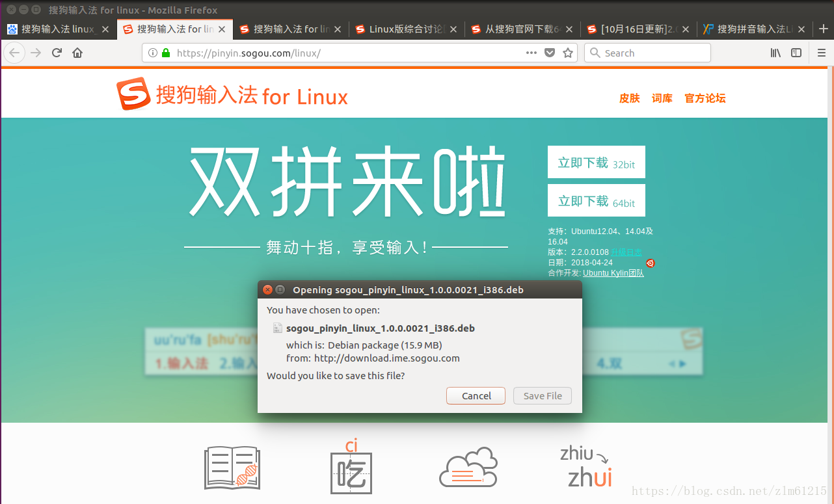Open 升级日志 changelog link

click(x=626, y=252)
